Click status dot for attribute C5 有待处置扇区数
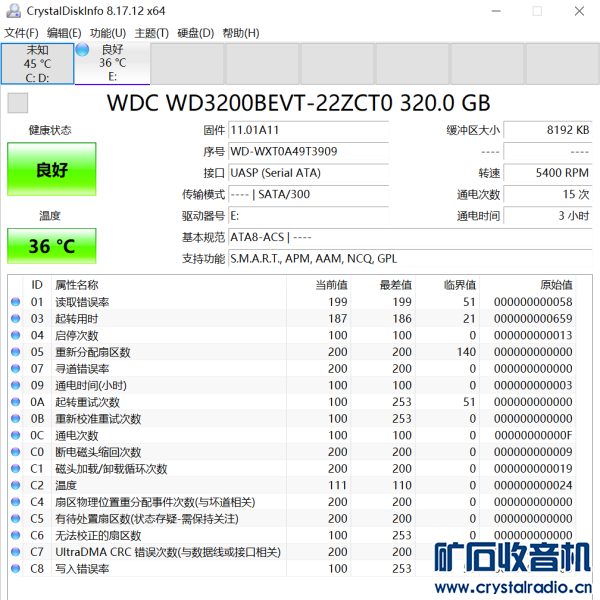The height and width of the screenshot is (600, 600). 15,518
